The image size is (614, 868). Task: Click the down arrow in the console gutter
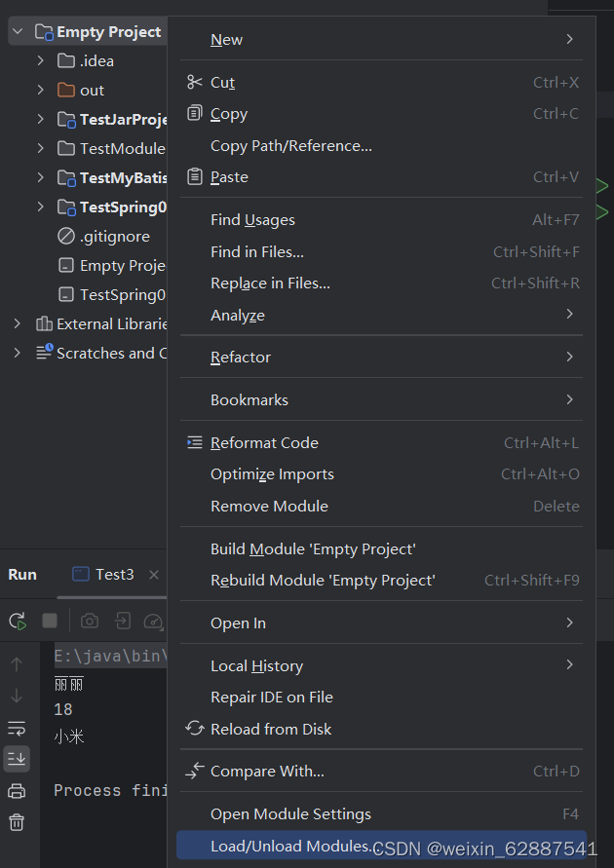pos(17,696)
